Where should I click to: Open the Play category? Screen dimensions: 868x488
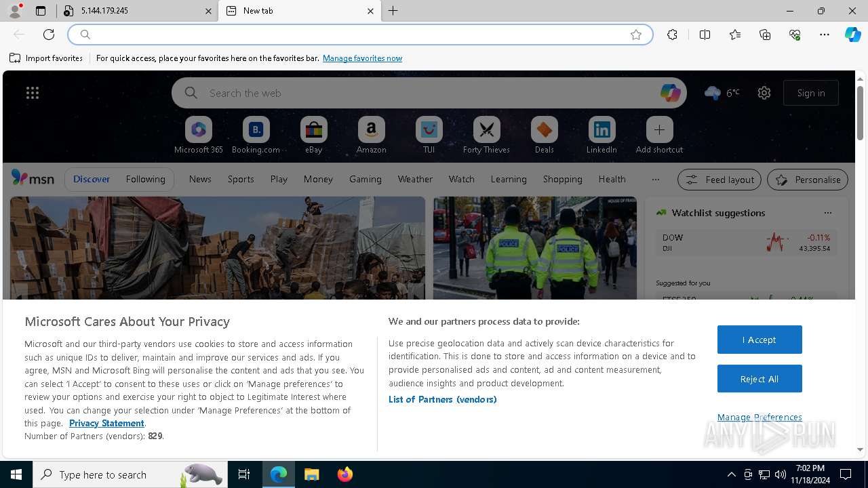279,179
